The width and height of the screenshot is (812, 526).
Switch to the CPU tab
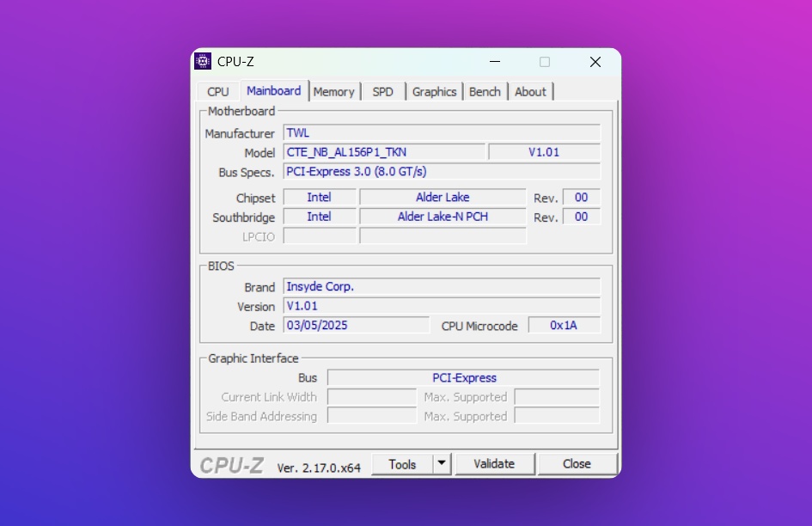218,92
